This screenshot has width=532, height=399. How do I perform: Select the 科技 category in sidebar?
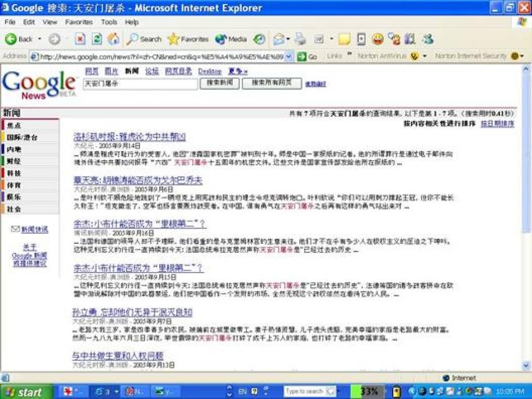[14, 173]
